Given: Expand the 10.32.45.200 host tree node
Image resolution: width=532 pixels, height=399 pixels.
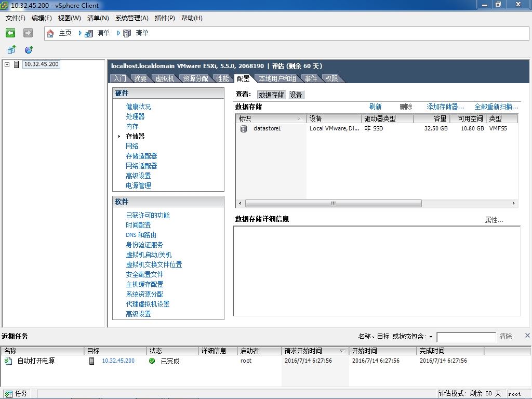Looking at the screenshot, I should [x=7, y=64].
